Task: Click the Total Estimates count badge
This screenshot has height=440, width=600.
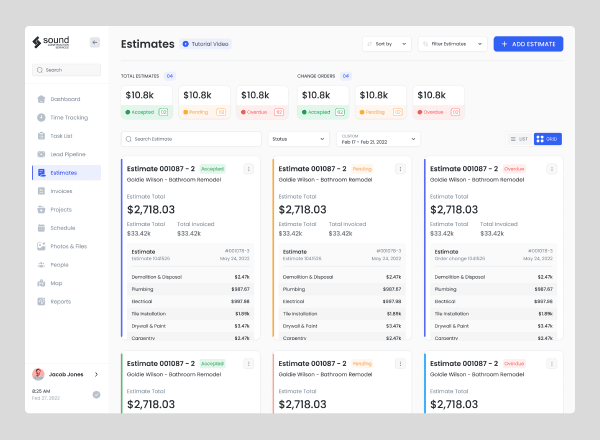Action: point(170,76)
